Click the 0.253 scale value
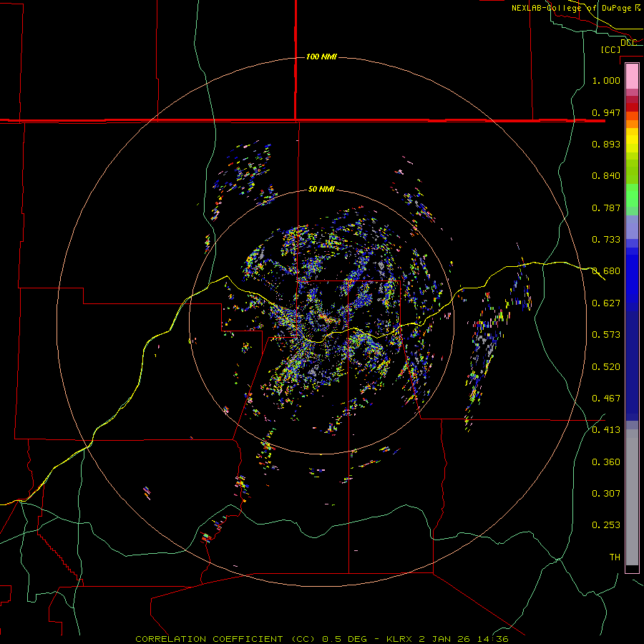Screen dimensions: 644x644 click(606, 525)
